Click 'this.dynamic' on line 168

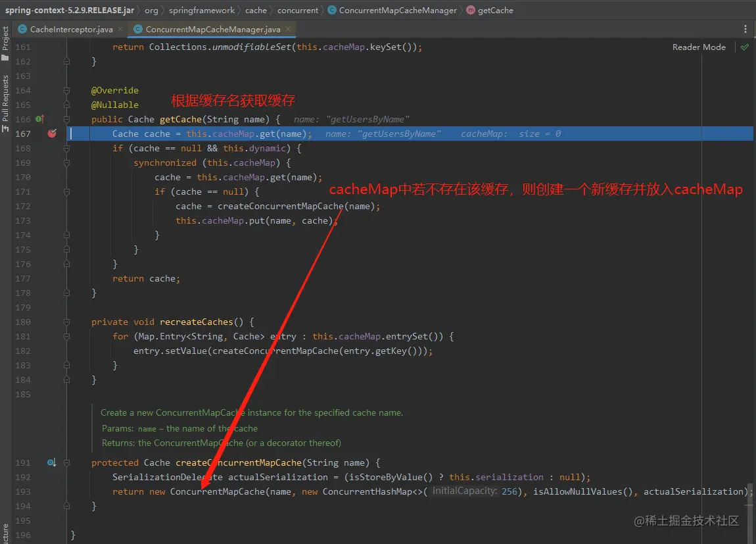tap(254, 148)
